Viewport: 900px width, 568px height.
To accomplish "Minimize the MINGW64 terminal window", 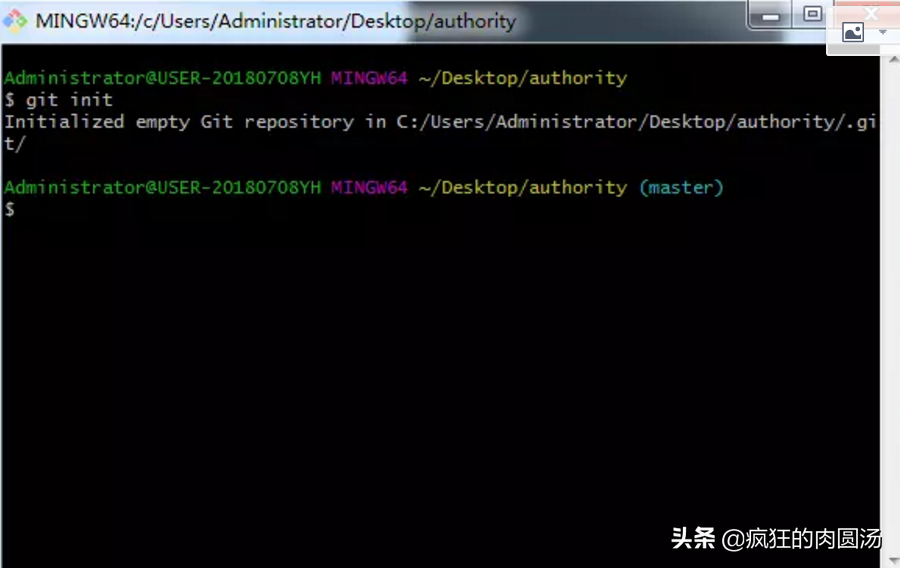I will [x=770, y=16].
